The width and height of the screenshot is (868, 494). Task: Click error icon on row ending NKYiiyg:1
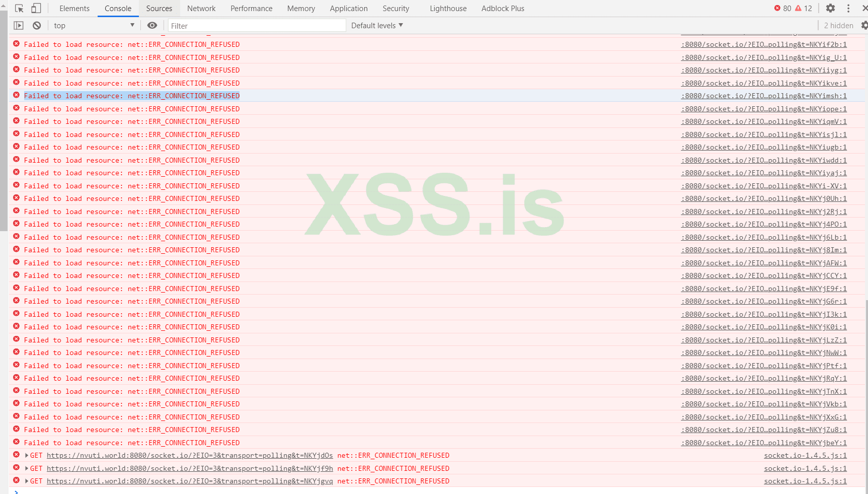(17, 69)
